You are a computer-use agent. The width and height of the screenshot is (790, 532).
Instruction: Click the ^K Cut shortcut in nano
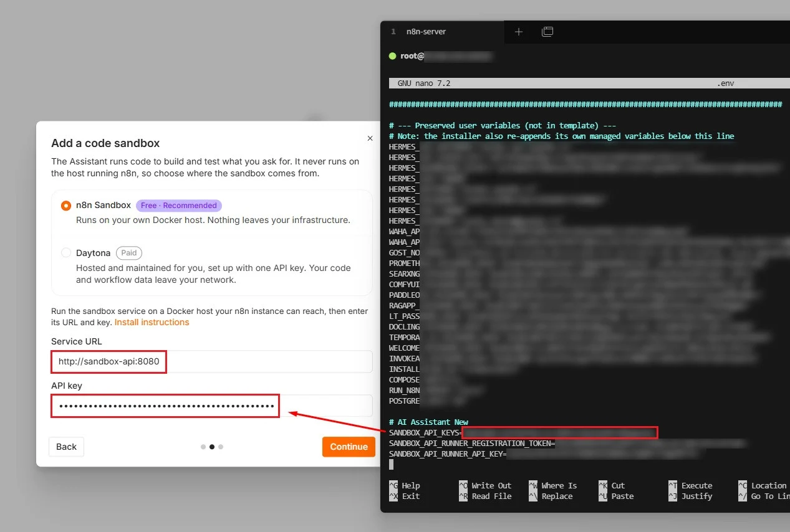611,486
